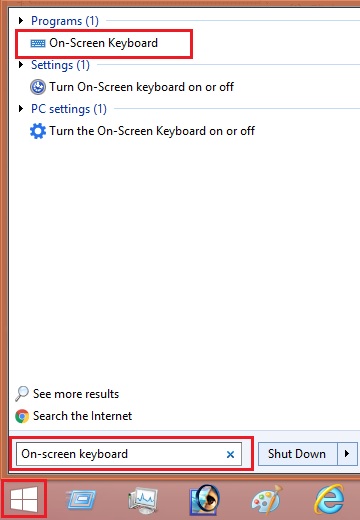
Task: Launch the Paint palette icon on the taskbar
Action: pos(267,499)
